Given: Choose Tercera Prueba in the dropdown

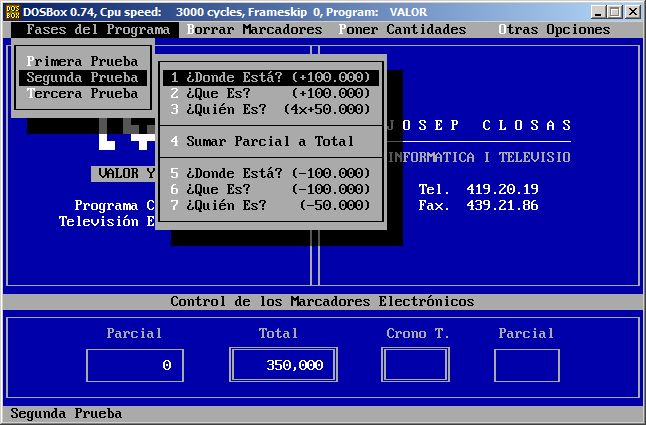Looking at the screenshot, I should point(82,93).
